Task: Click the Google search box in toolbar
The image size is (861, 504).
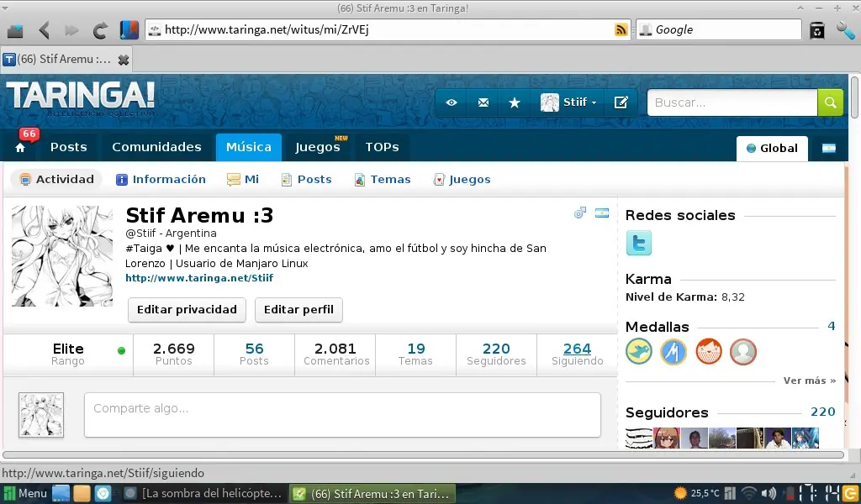Action: click(719, 29)
